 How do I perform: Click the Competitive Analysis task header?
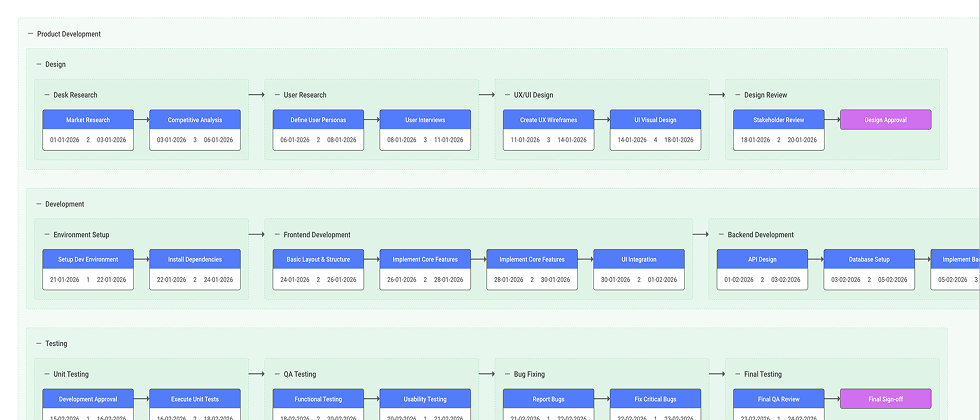coord(195,120)
